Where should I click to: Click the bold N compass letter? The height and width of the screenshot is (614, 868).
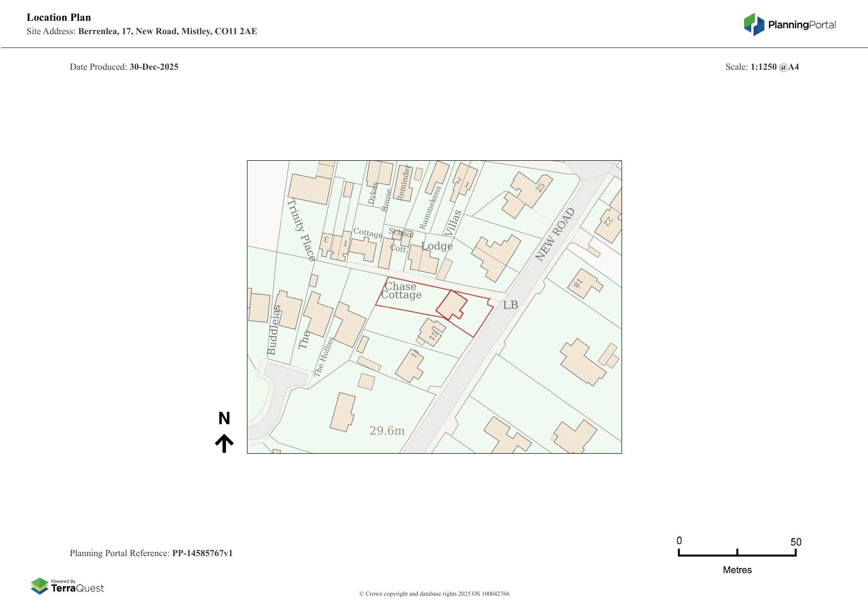[224, 419]
